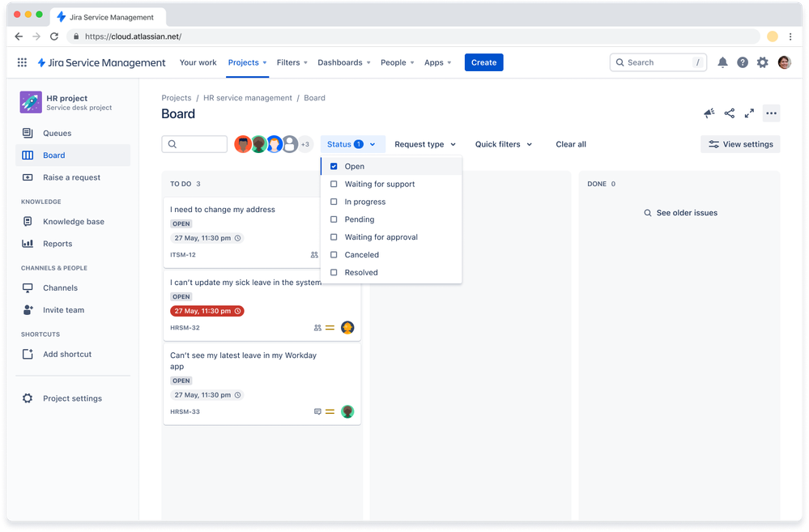Go to Your work
This screenshot has height=532, width=809.
[198, 62]
